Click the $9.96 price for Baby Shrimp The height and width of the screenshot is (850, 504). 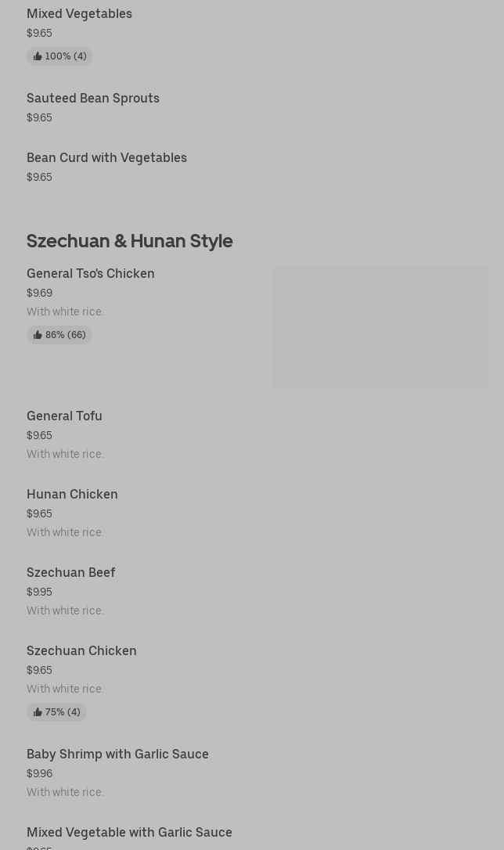pos(39,773)
